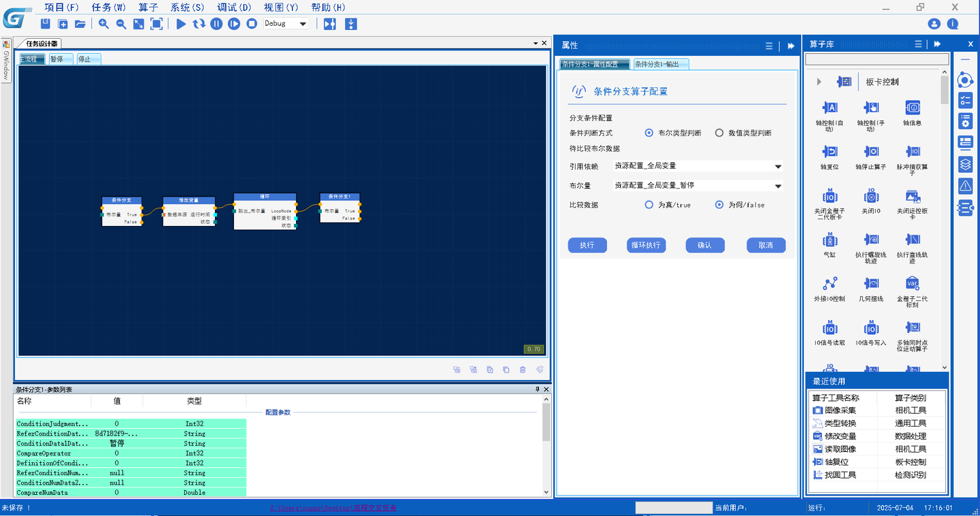This screenshot has width=980, height=516.
Task: Select the 数值类型判断 radio button
Action: (x=719, y=133)
